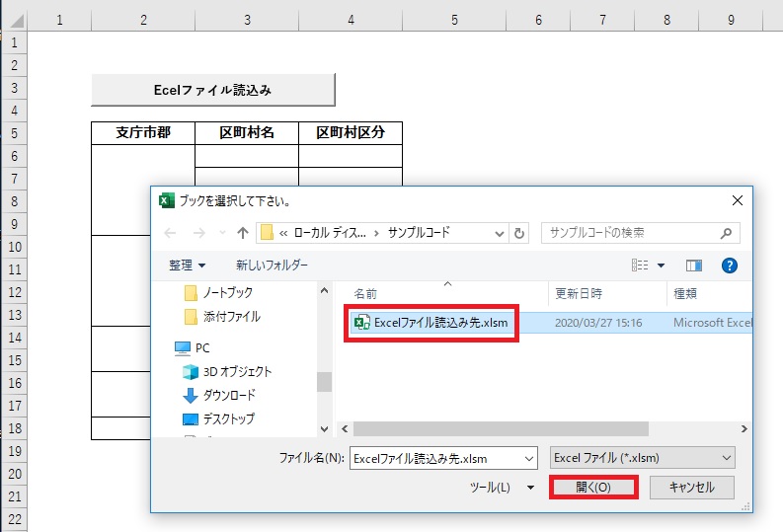The image size is (783, 532).
Task: Expand the file name combo dropdown
Action: point(529,458)
